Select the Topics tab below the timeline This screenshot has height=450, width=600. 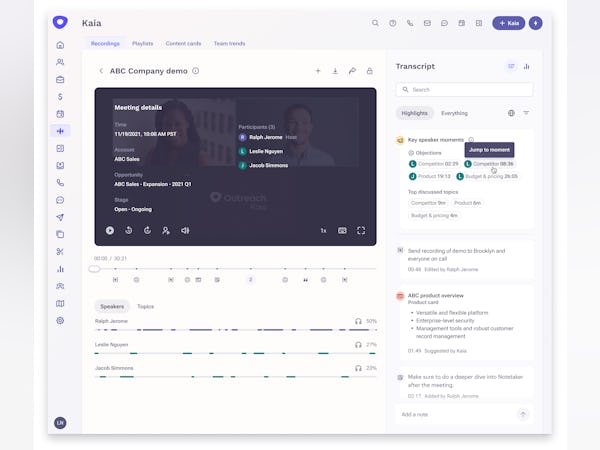[145, 307]
